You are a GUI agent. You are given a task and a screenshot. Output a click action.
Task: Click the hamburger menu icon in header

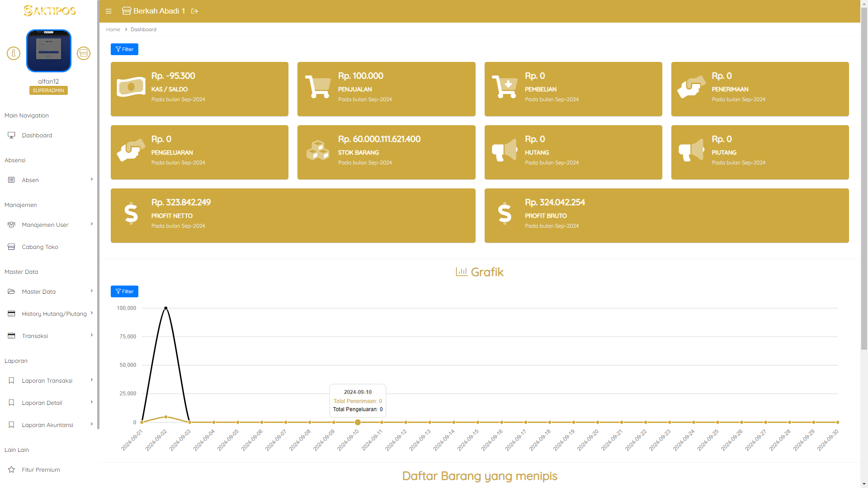(x=108, y=11)
